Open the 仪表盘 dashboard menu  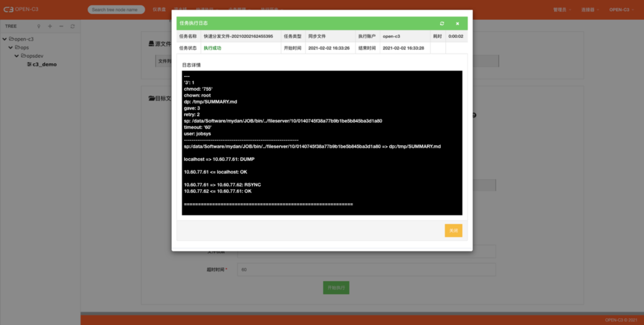click(159, 10)
